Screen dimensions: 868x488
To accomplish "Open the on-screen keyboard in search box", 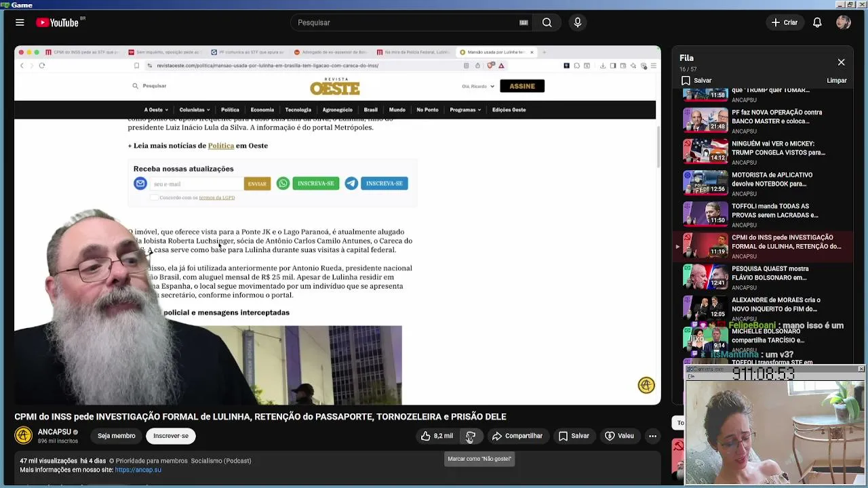I will pos(524,22).
